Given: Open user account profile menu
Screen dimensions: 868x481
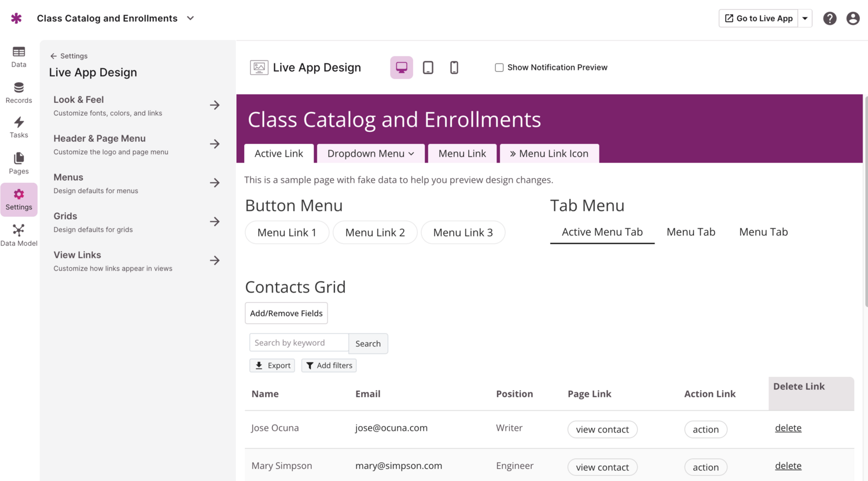Looking at the screenshot, I should (x=853, y=18).
